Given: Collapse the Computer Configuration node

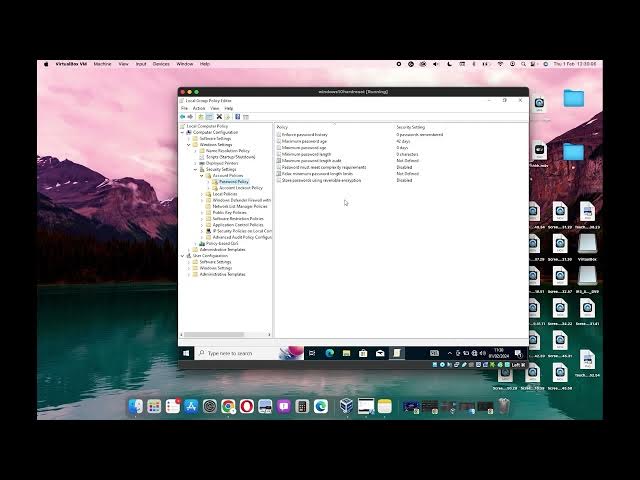Looking at the screenshot, I should (182, 132).
